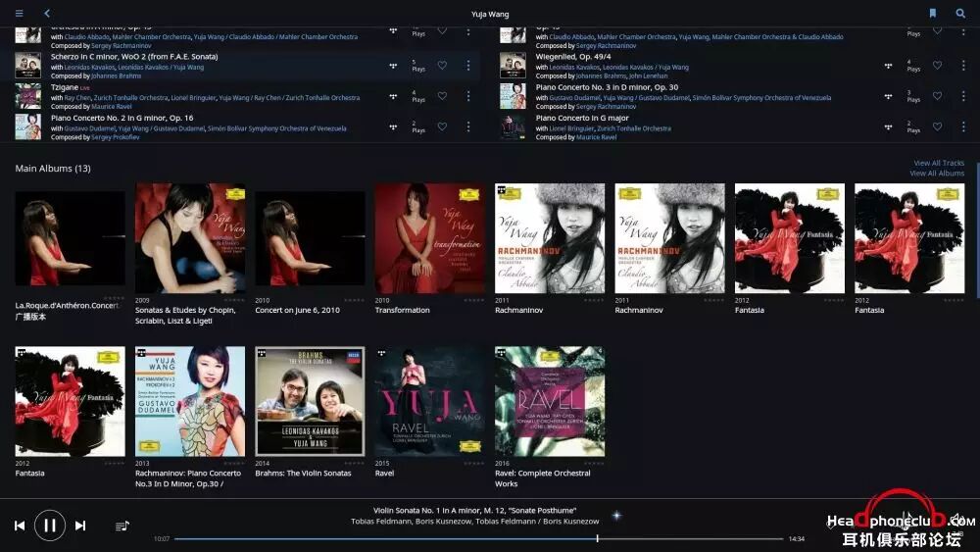Favorite Wiegenlied, Op. 49/4 with heart

tap(937, 65)
